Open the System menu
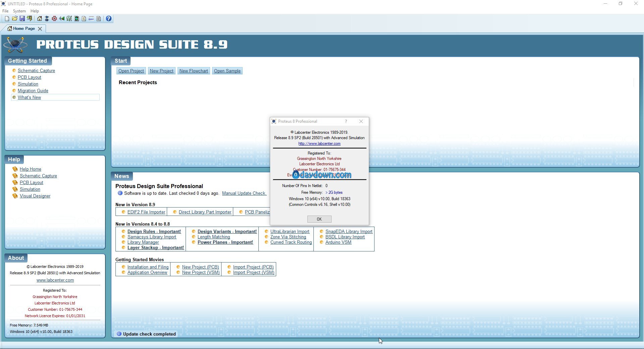The width and height of the screenshot is (644, 349). pyautogui.click(x=19, y=11)
